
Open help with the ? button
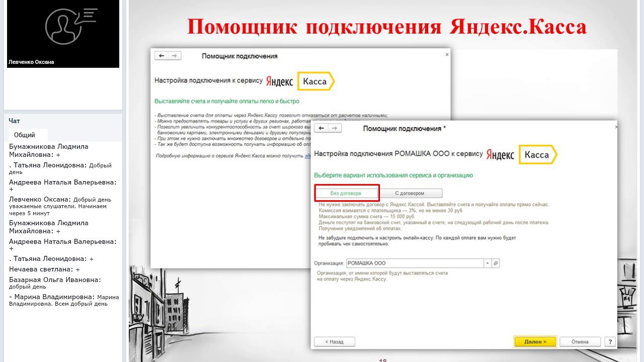[x=610, y=341]
